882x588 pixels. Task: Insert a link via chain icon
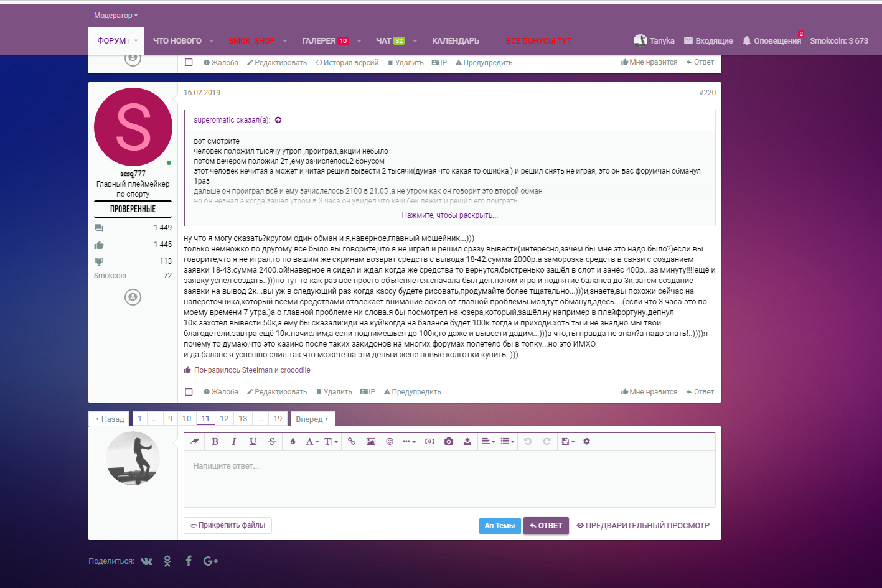click(x=352, y=441)
